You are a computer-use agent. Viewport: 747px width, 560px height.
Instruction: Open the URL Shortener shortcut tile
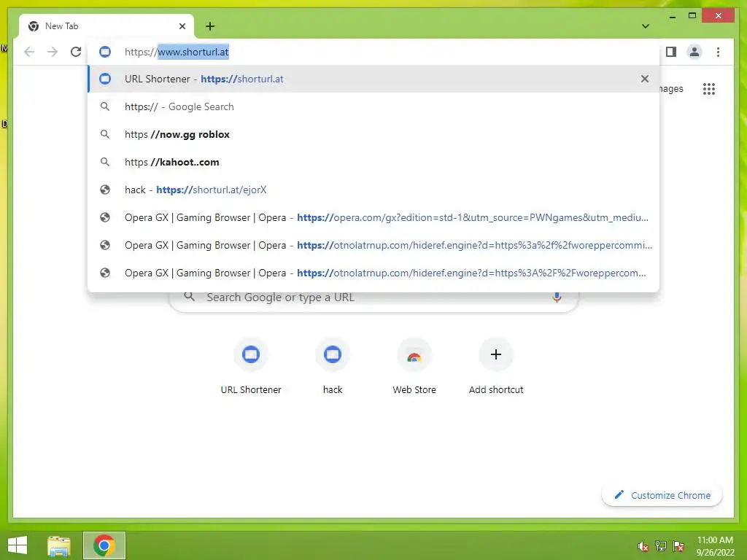click(251, 367)
